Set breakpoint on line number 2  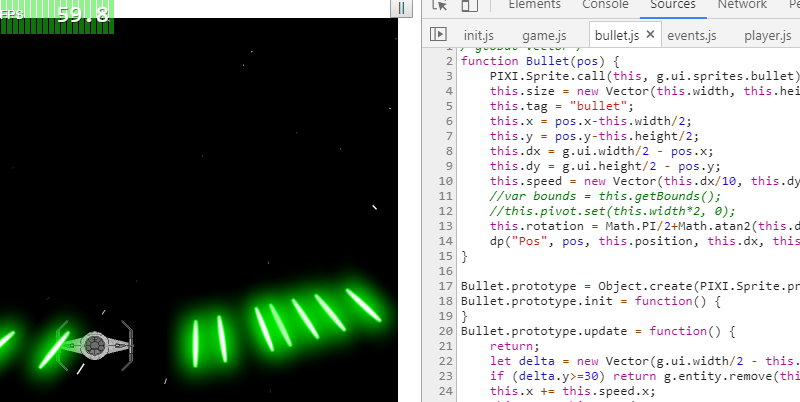(449, 61)
